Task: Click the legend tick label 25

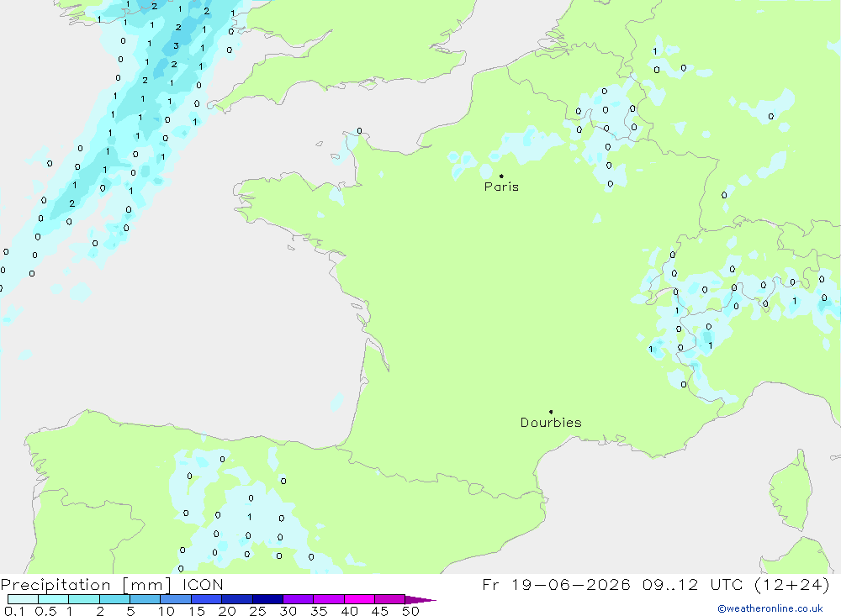Action: pos(257,611)
